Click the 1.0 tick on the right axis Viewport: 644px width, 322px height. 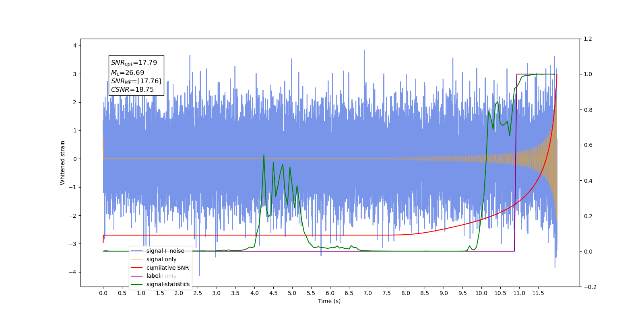588,74
